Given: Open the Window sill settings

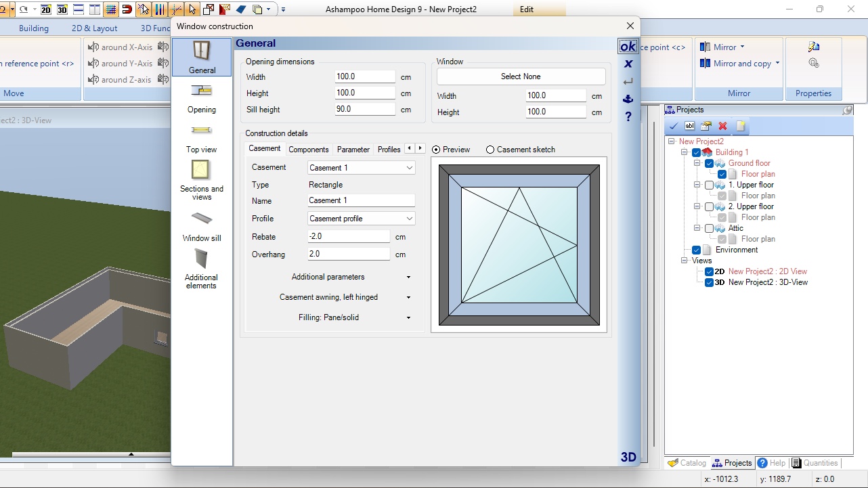Looking at the screenshot, I should coord(202,219).
